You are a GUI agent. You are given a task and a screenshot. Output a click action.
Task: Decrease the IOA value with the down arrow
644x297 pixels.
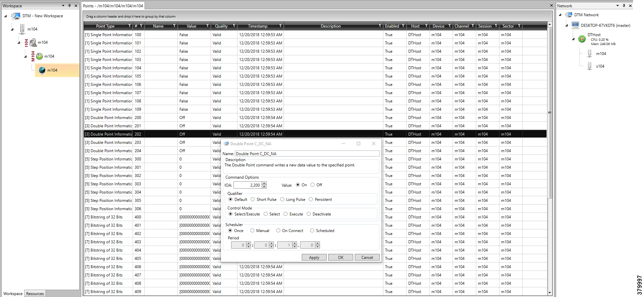tap(264, 187)
